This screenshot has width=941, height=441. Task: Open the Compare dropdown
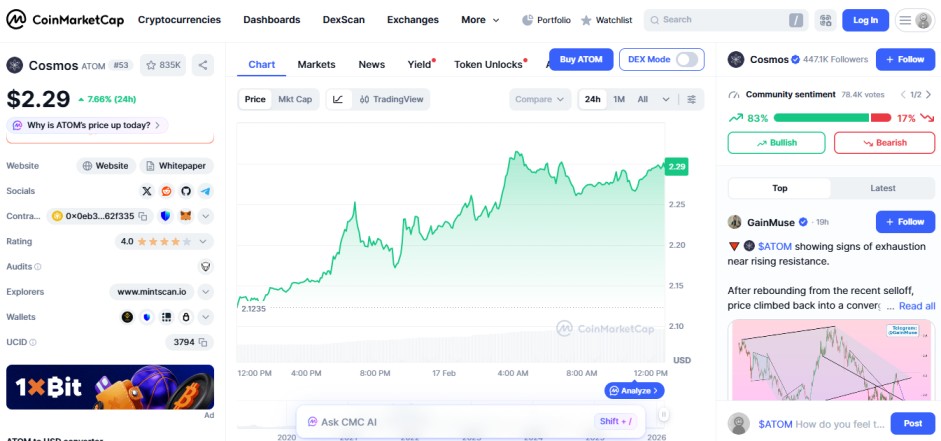pyautogui.click(x=540, y=99)
